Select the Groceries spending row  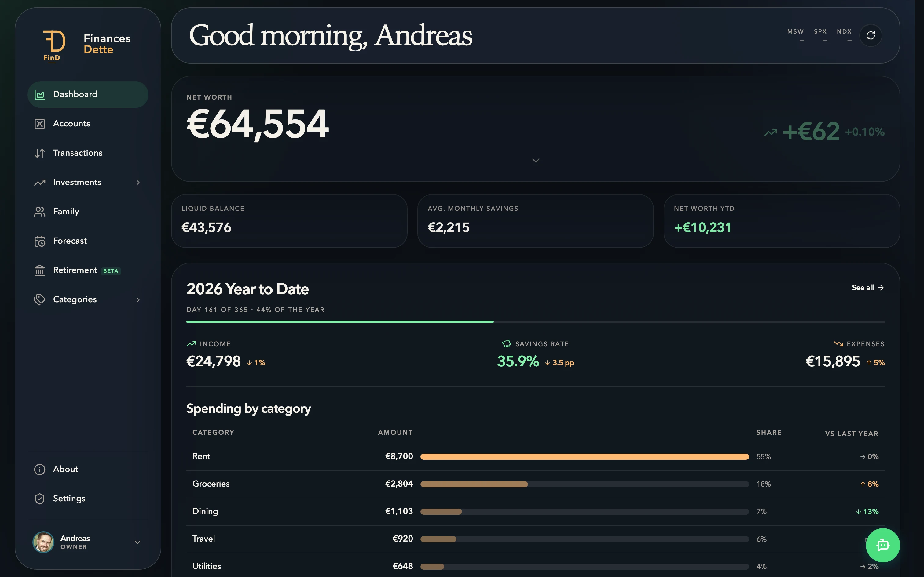[x=535, y=484]
